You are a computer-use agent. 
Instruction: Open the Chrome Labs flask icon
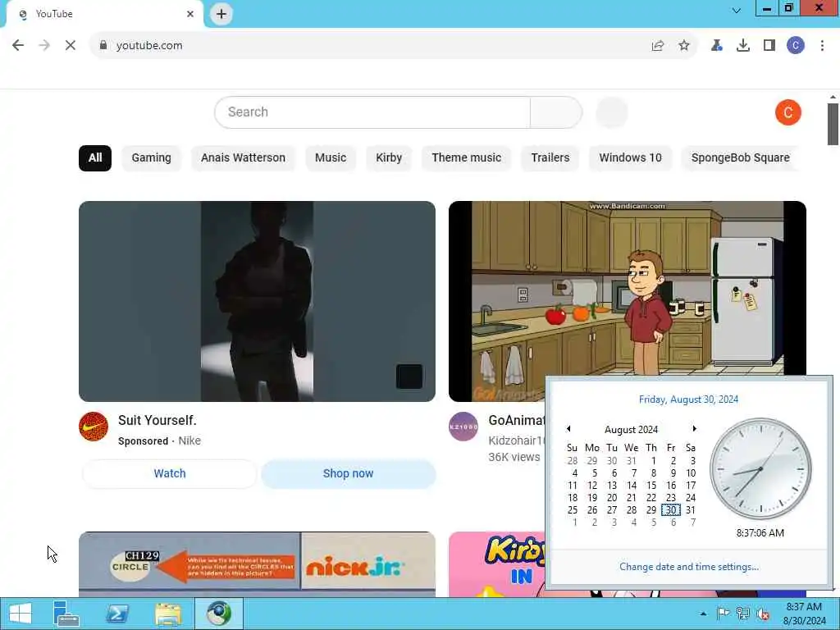pyautogui.click(x=716, y=46)
